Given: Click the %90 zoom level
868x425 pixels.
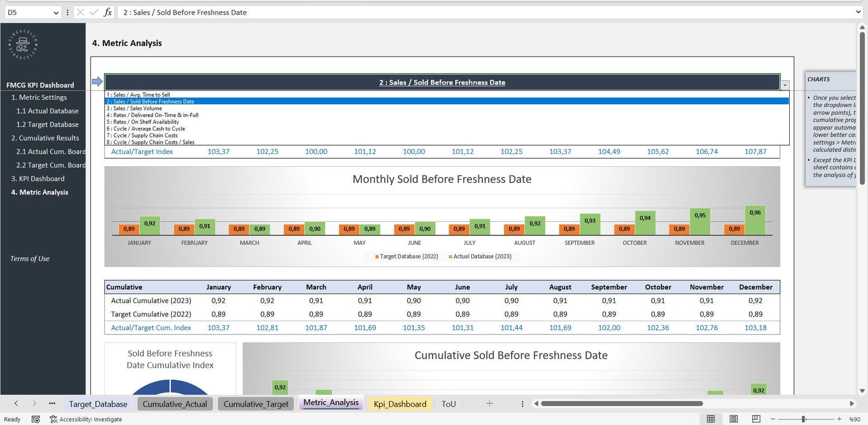Looking at the screenshot, I should click(x=855, y=419).
